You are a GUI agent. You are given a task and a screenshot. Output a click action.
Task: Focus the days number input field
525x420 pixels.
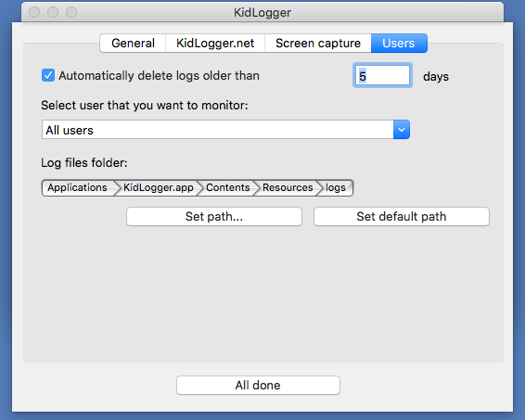382,76
